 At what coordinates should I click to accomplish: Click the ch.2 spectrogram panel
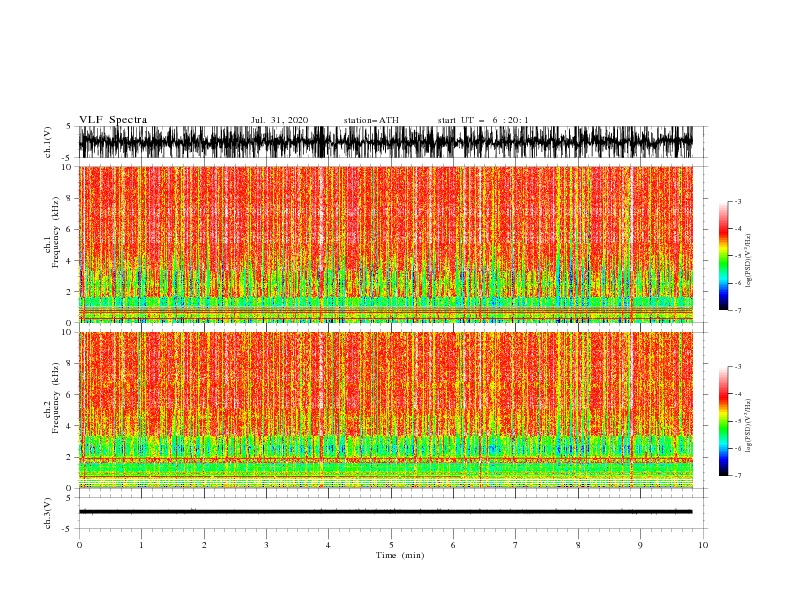385,410
